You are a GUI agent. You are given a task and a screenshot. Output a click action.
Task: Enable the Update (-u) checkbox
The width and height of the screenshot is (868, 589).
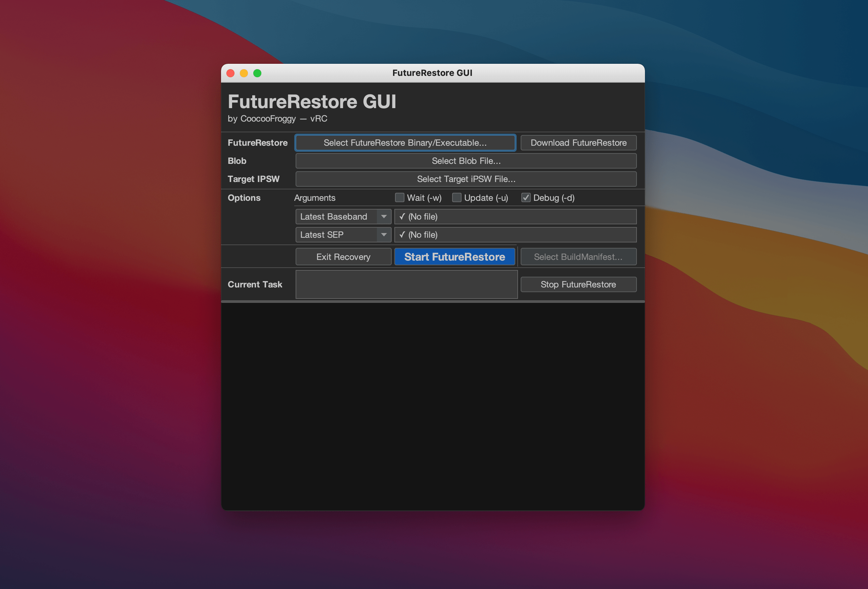tap(456, 197)
